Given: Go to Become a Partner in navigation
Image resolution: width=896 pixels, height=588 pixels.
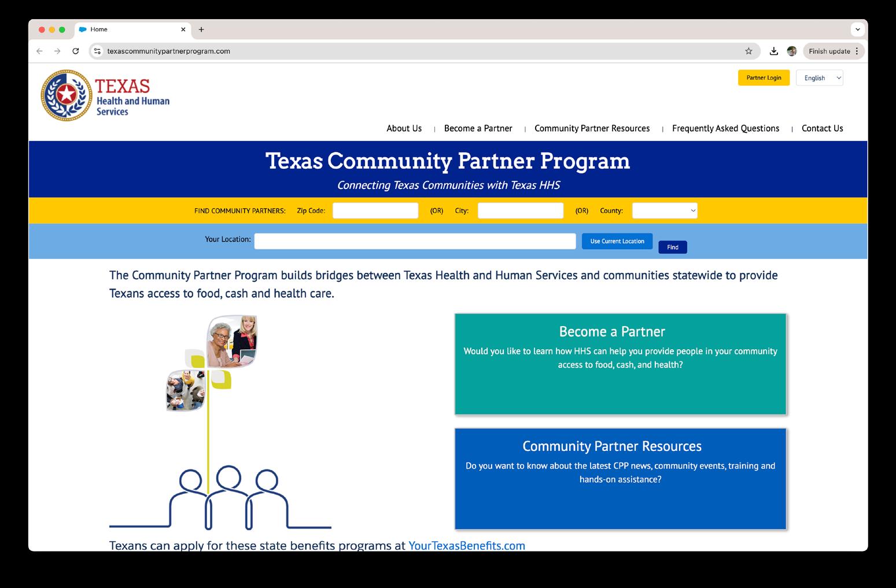Looking at the screenshot, I should tap(478, 128).
